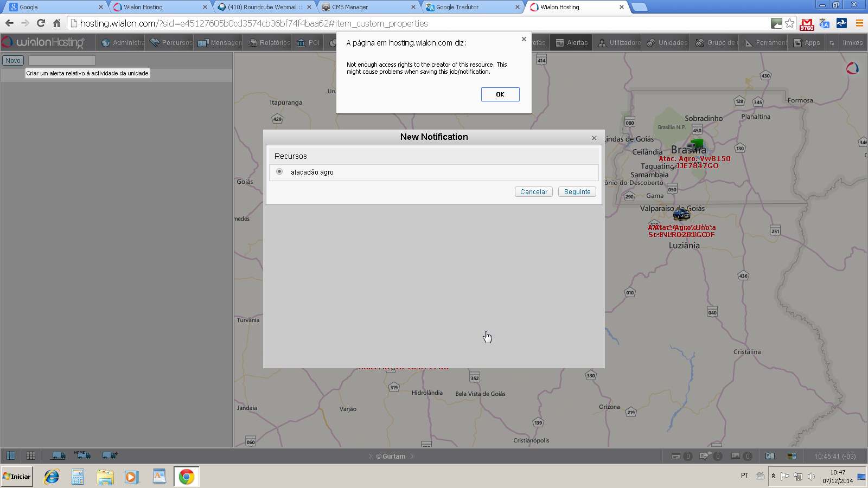868x488 pixels.
Task: Click the alert search input field
Action: pyautogui.click(x=62, y=61)
